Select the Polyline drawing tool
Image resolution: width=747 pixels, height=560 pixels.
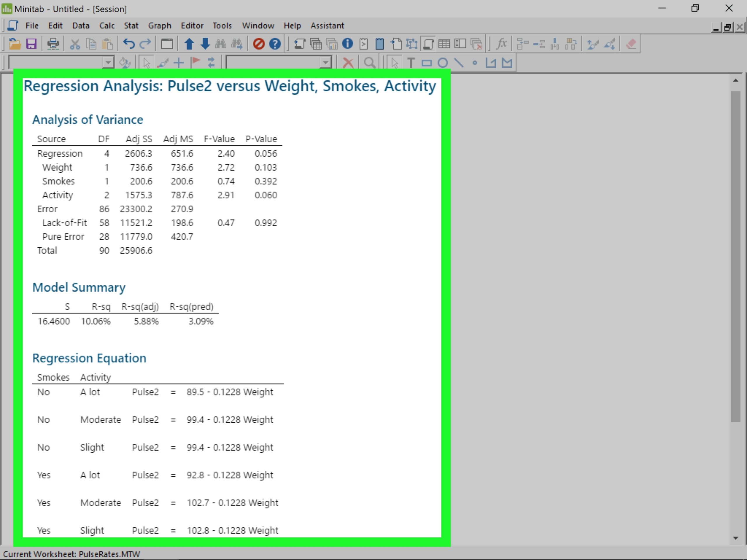[491, 63]
